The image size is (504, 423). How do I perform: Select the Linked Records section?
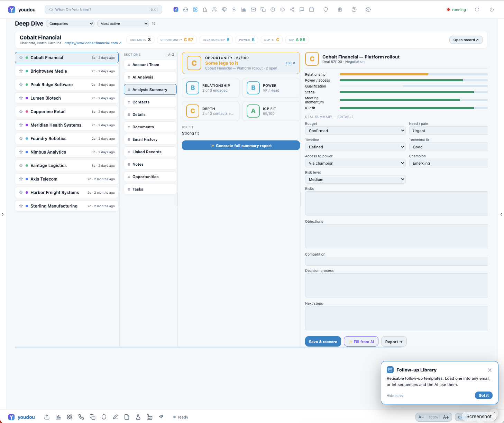(x=150, y=152)
